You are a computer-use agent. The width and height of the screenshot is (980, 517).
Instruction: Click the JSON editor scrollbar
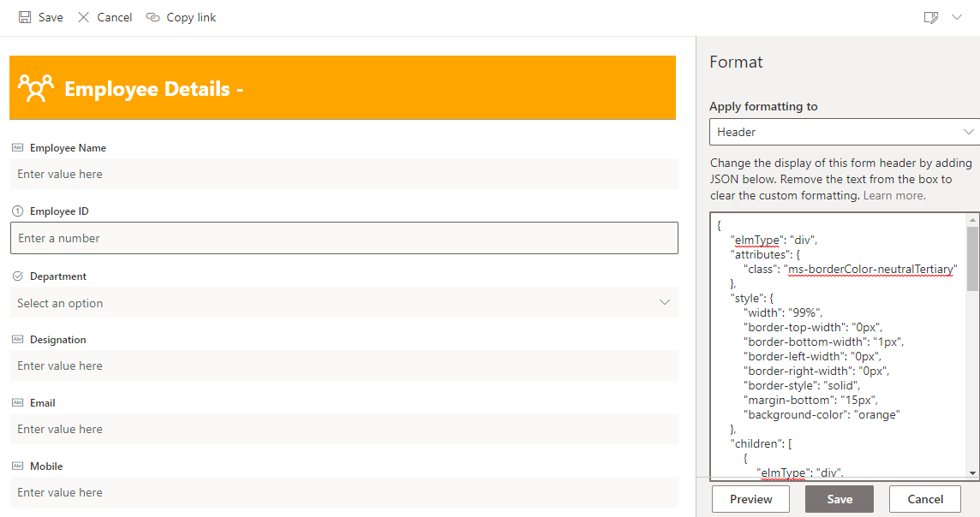[x=971, y=257]
